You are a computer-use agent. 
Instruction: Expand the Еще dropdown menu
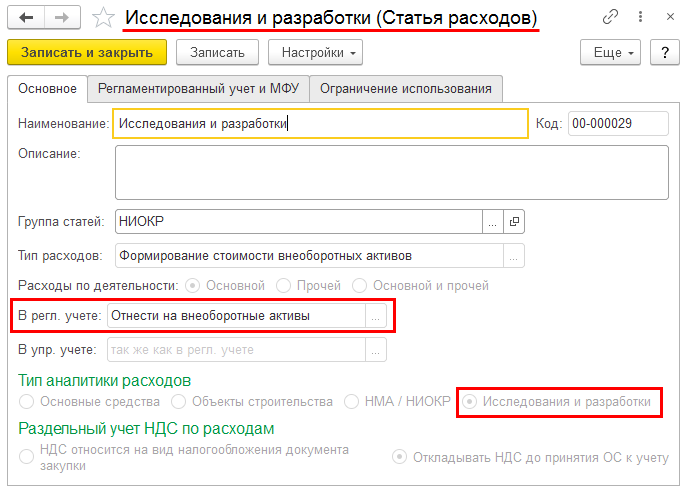click(x=610, y=53)
